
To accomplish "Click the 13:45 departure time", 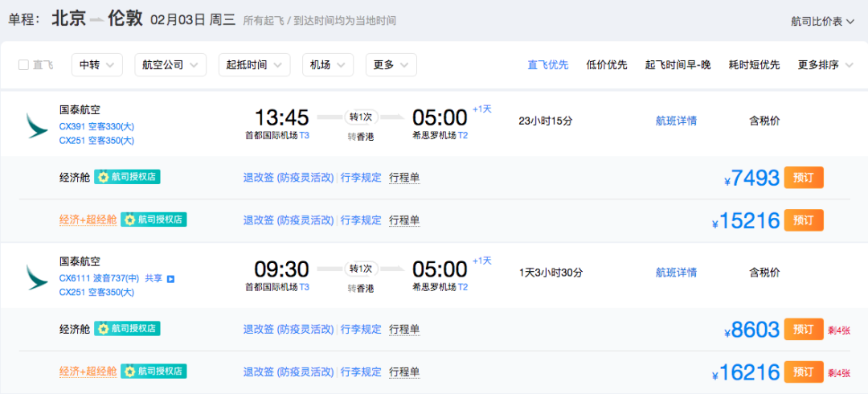I will click(282, 117).
